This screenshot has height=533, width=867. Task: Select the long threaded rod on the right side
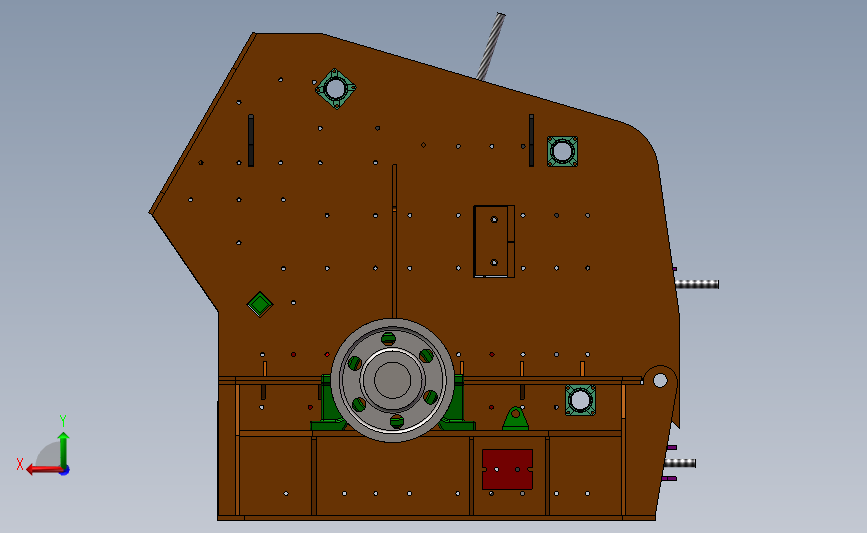coord(697,284)
